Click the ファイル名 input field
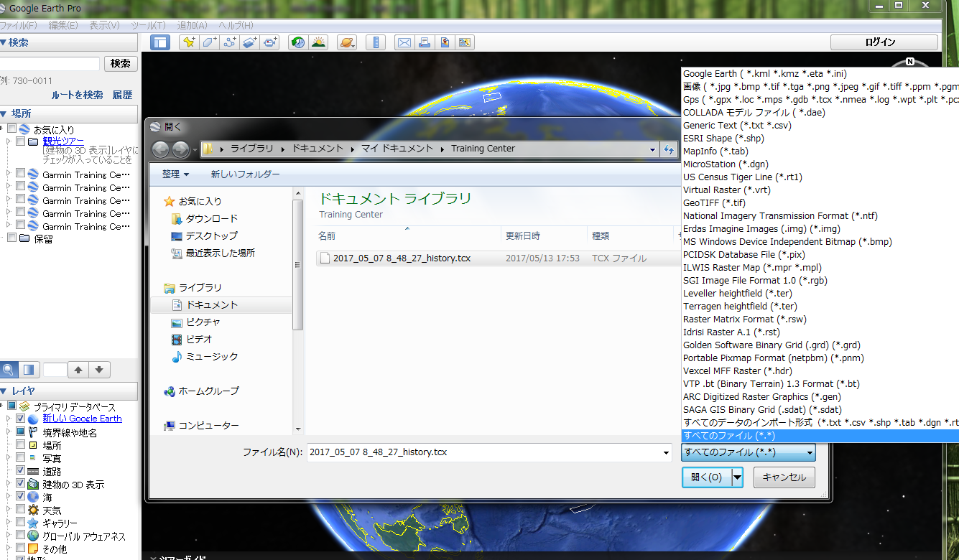 point(483,453)
